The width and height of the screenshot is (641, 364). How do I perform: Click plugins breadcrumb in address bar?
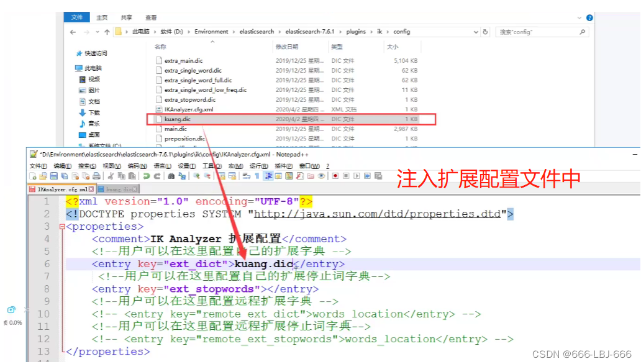(x=356, y=32)
